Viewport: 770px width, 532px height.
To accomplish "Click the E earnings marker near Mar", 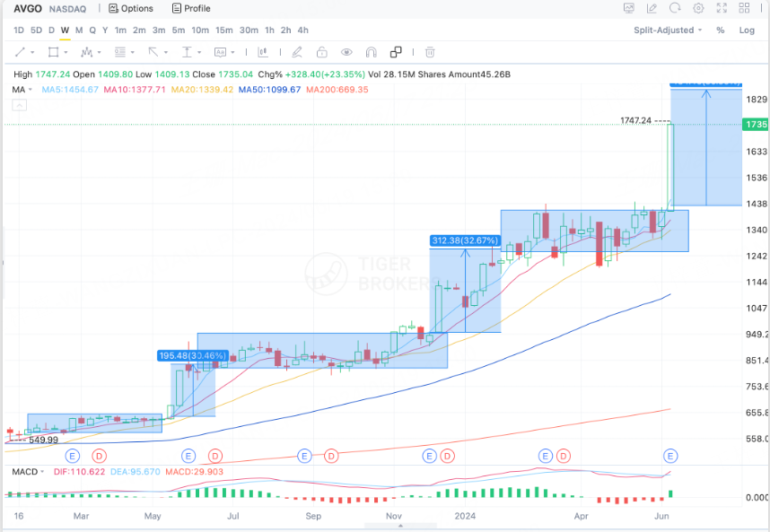I will point(72,456).
